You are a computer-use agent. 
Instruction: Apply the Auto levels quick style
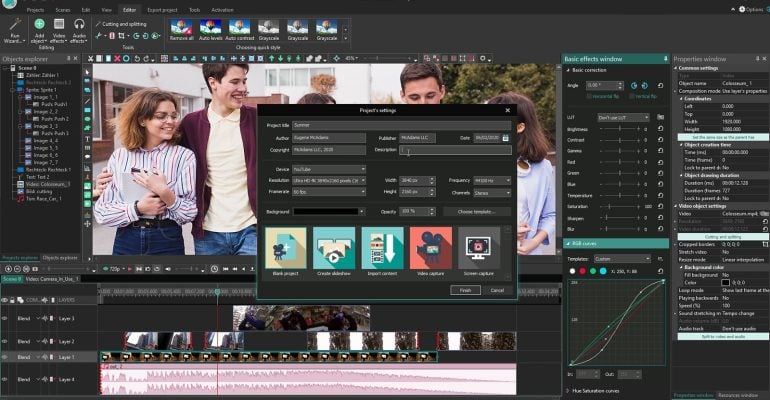tap(210, 30)
